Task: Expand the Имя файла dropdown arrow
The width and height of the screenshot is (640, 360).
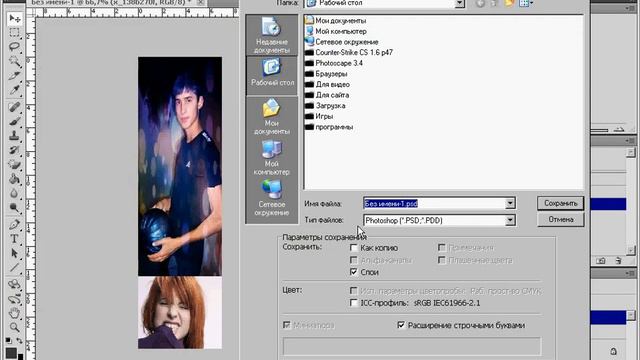Action: click(510, 203)
